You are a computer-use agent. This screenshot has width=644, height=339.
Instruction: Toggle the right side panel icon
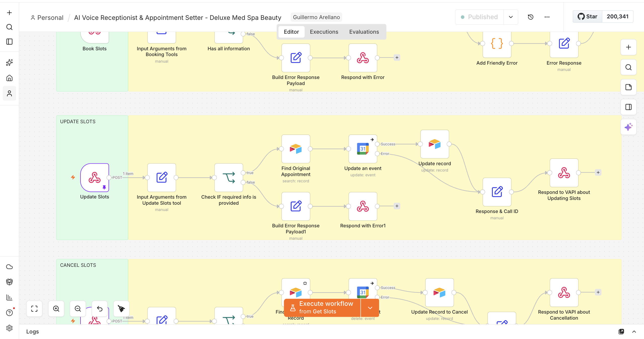[x=628, y=107]
